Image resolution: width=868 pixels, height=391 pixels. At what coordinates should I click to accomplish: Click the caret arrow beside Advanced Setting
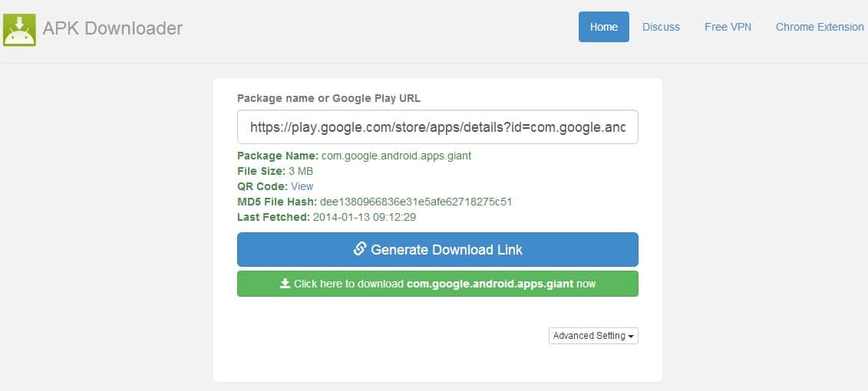coord(631,337)
